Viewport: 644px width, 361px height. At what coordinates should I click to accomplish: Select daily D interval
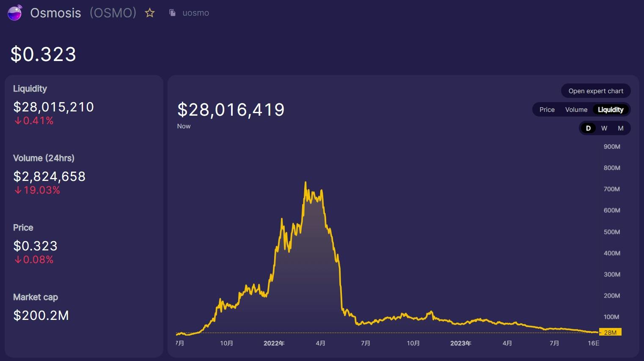[x=588, y=128]
